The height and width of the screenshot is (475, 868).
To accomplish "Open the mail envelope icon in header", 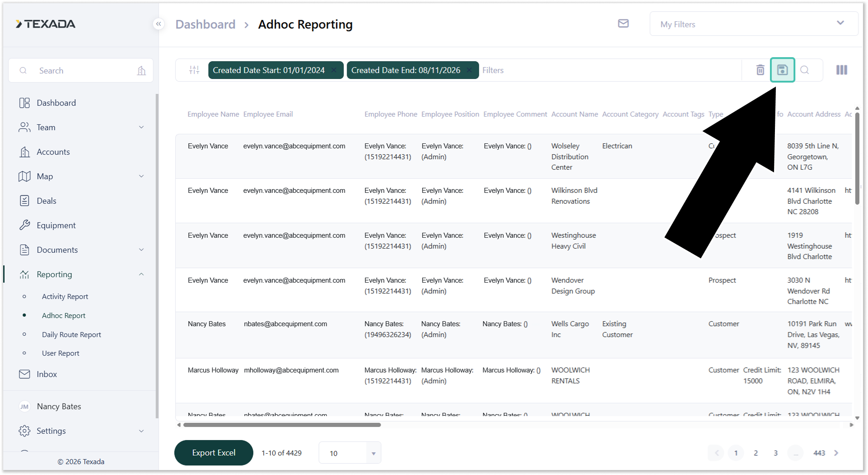I will 623,24.
